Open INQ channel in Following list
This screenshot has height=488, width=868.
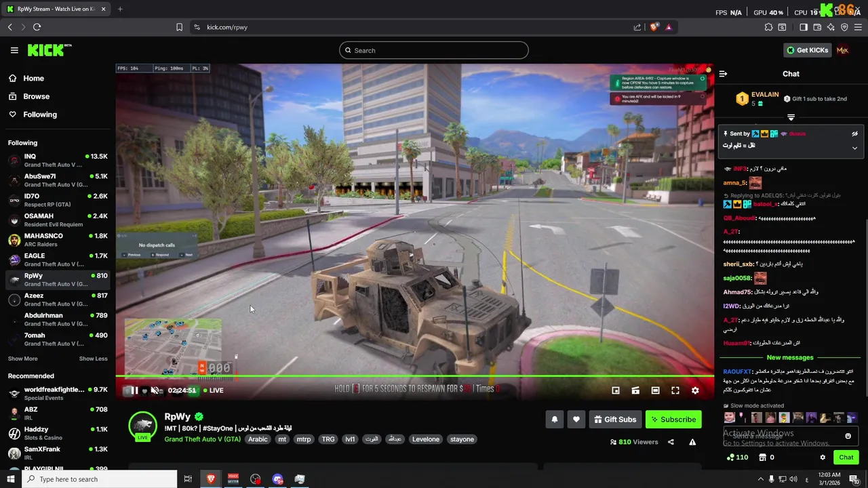click(x=58, y=161)
